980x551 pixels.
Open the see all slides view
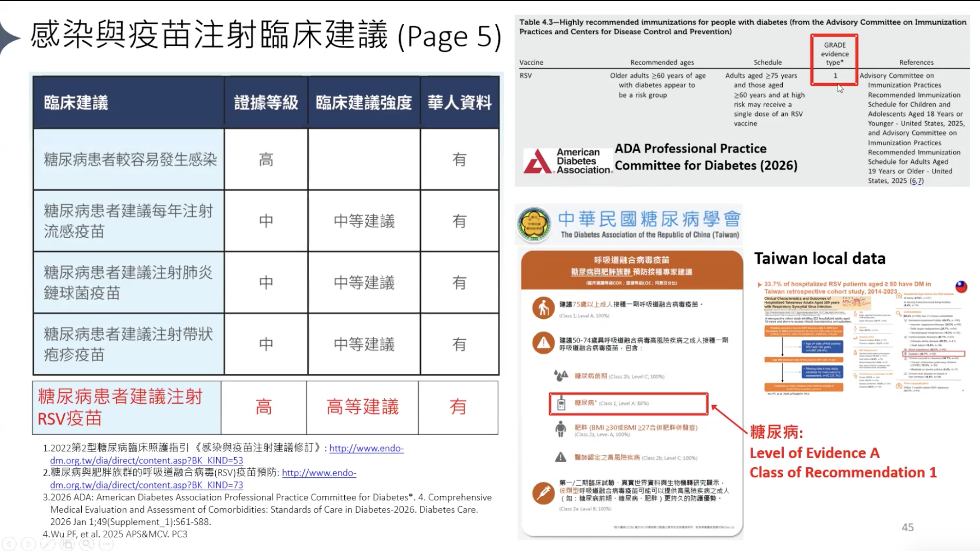coord(68,544)
